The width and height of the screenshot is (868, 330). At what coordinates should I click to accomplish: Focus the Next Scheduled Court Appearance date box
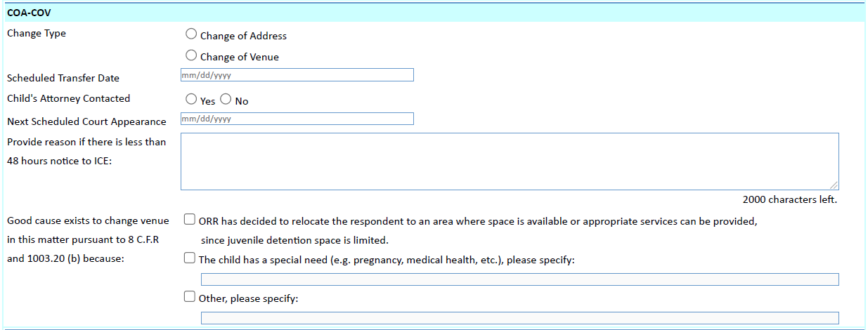297,119
